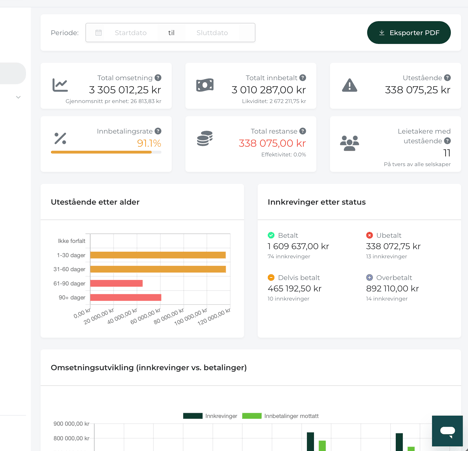Viewport: 468px width, 451px height.
Task: Click the '14 innkrevinger' text under Overbetalt
Action: 387,299
